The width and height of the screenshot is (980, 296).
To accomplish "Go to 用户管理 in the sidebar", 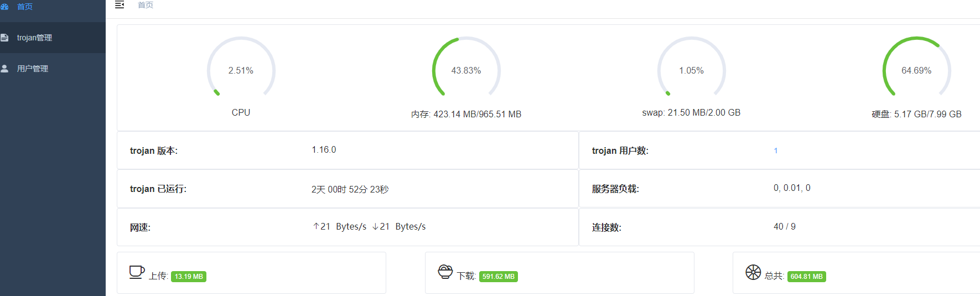I will pos(33,69).
